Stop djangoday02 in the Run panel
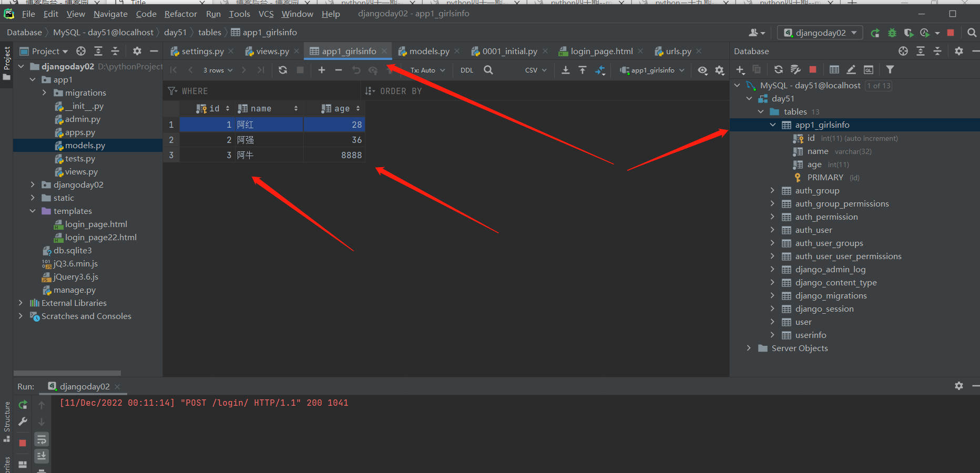980x473 pixels. (23, 443)
